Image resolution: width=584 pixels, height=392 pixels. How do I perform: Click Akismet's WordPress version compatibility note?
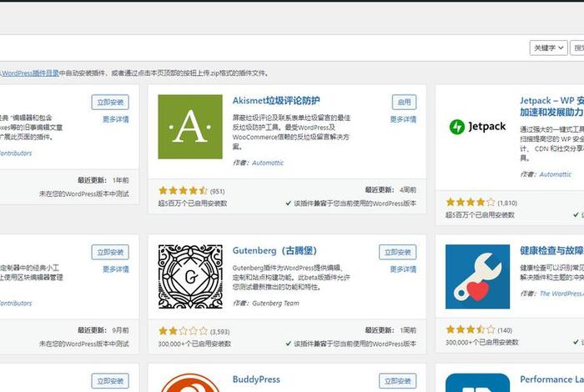pos(351,204)
